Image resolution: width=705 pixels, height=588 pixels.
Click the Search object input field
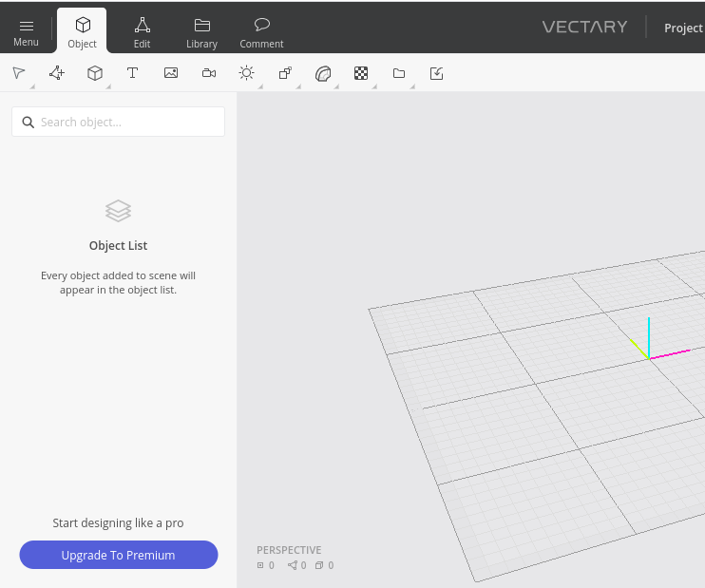point(119,122)
